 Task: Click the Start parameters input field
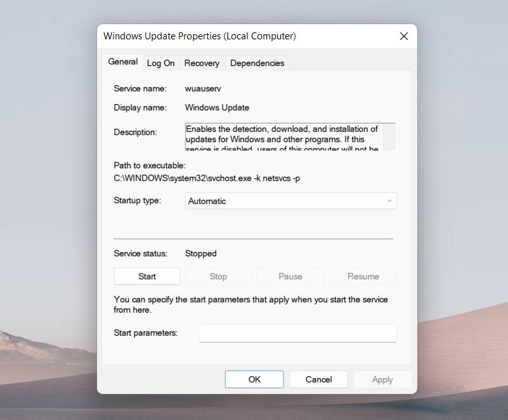pos(297,332)
